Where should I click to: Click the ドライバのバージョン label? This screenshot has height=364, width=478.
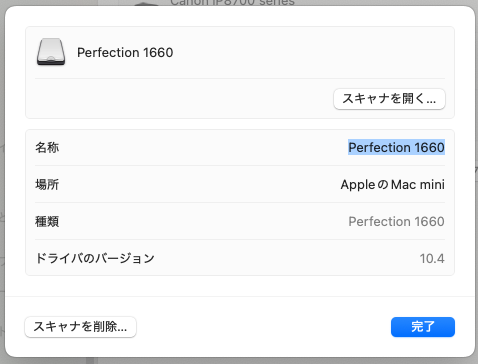point(95,258)
